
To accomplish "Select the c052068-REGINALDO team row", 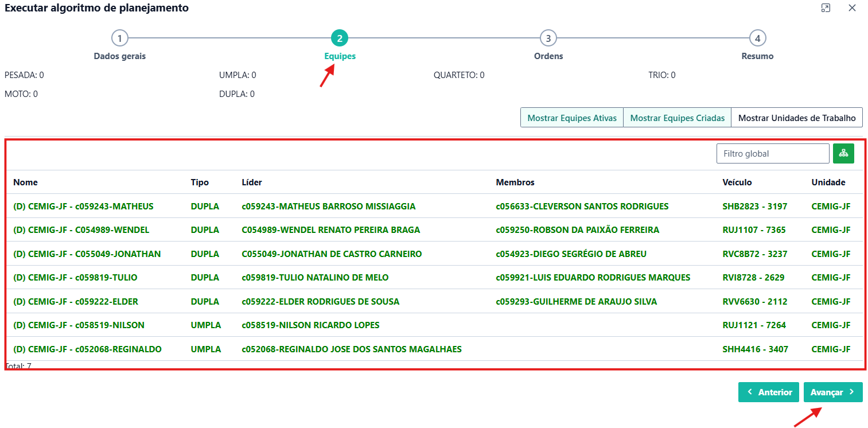I will [x=87, y=349].
